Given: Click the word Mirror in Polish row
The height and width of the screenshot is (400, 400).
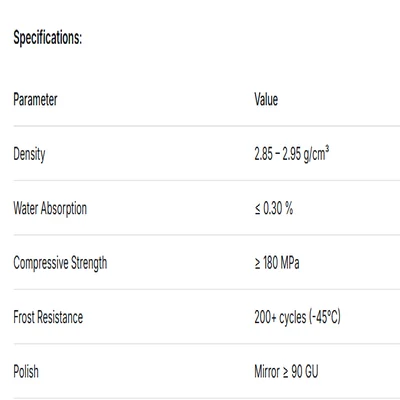Looking at the screenshot, I should tap(267, 371).
